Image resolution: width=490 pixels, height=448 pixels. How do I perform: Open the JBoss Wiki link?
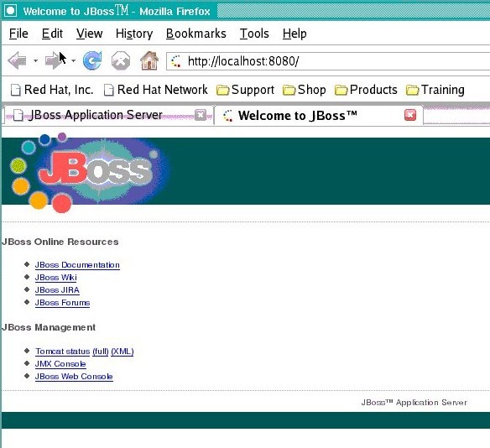coord(55,278)
